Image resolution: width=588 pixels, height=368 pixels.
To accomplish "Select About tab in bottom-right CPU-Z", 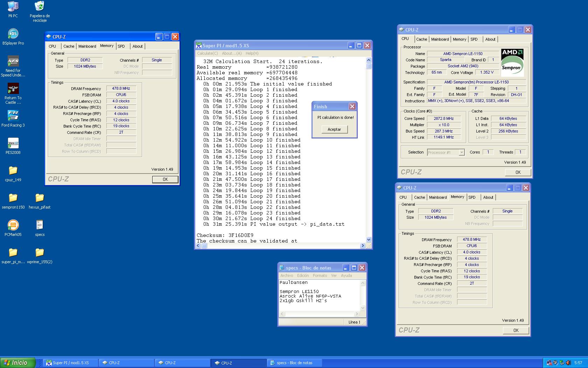I will [488, 197].
